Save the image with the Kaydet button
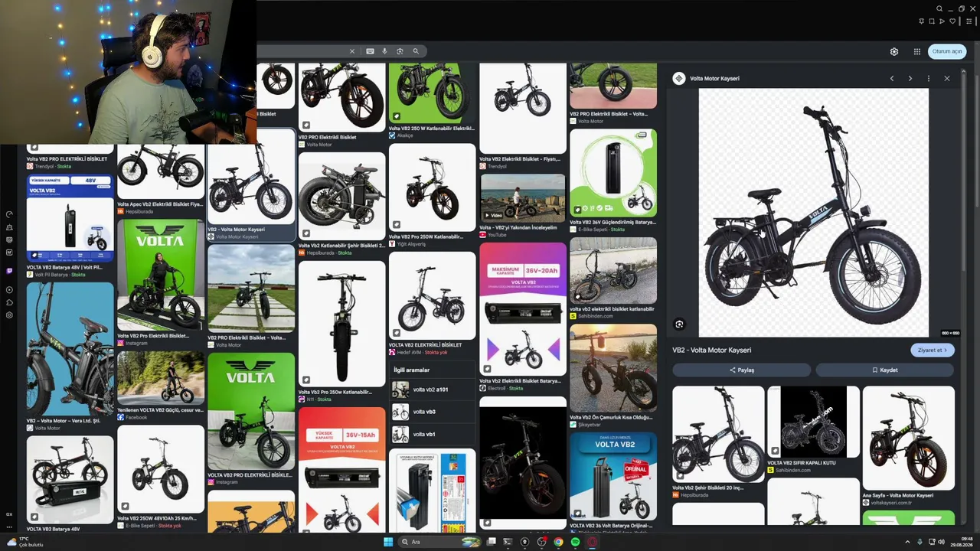This screenshot has width=980, height=551. [x=884, y=370]
